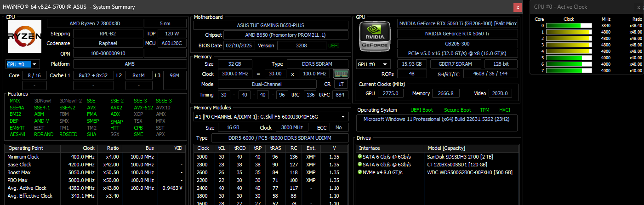Click the 16 GB module size field

(x=234, y=127)
